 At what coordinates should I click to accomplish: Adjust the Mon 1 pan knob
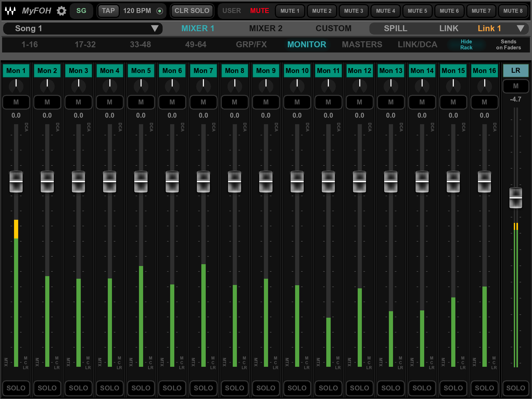pyautogui.click(x=16, y=86)
